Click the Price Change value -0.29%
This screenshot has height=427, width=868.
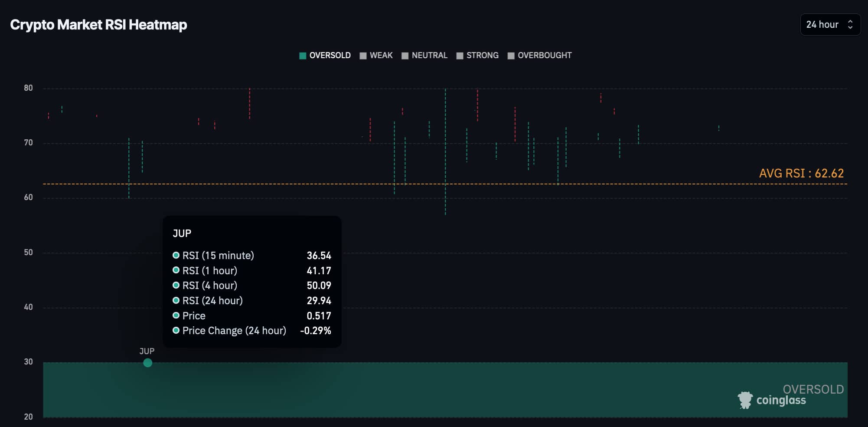pyautogui.click(x=315, y=331)
